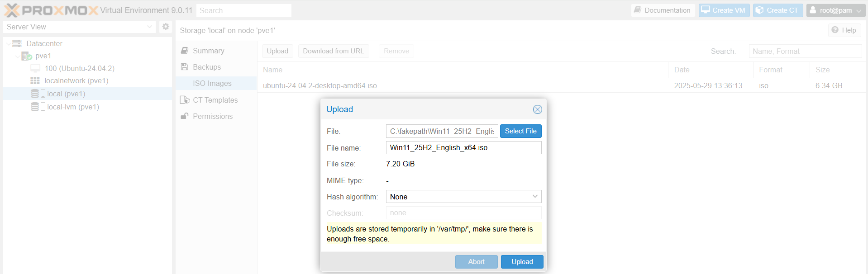Click the Abort button

click(476, 262)
